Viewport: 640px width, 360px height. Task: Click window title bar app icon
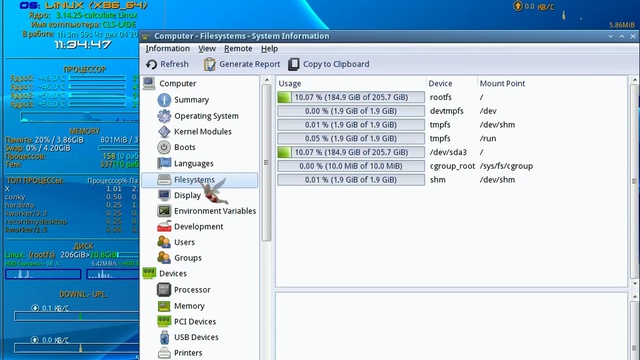click(145, 36)
